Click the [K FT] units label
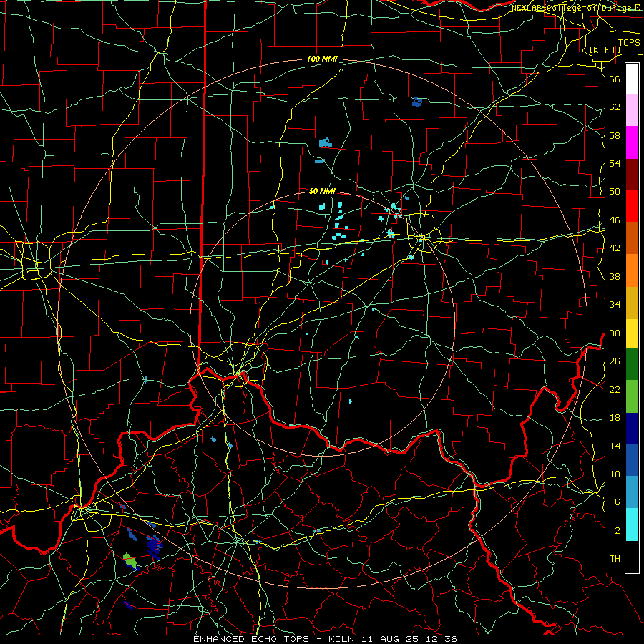The width and height of the screenshot is (644, 644). [x=605, y=49]
